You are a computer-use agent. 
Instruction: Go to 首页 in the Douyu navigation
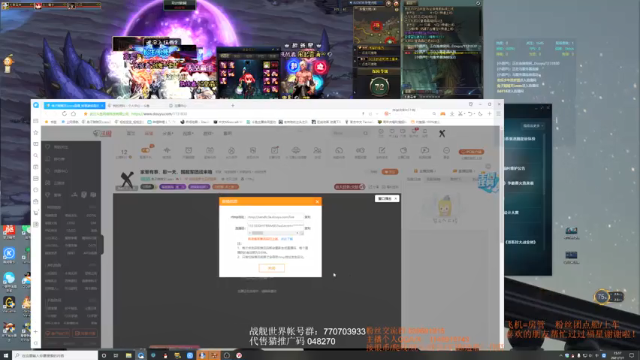point(131,133)
